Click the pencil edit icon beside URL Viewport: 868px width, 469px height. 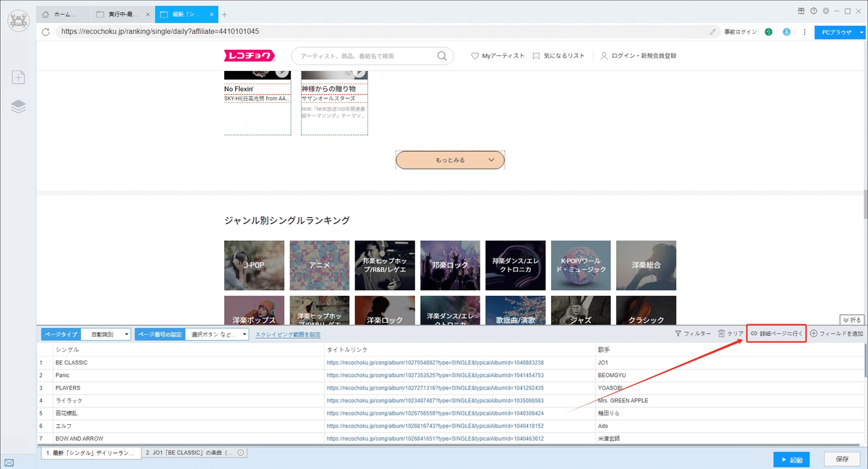pos(713,32)
